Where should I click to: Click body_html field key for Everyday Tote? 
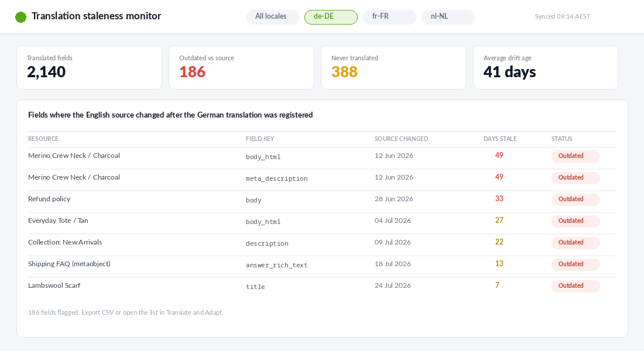263,222
